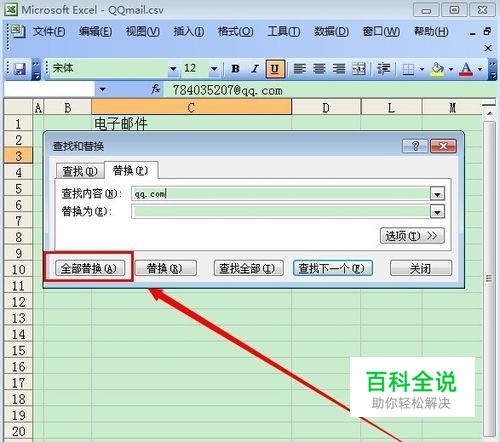Click the vertical scrollbar thumb
This screenshot has width=500, height=442.
pyautogui.click(x=489, y=278)
